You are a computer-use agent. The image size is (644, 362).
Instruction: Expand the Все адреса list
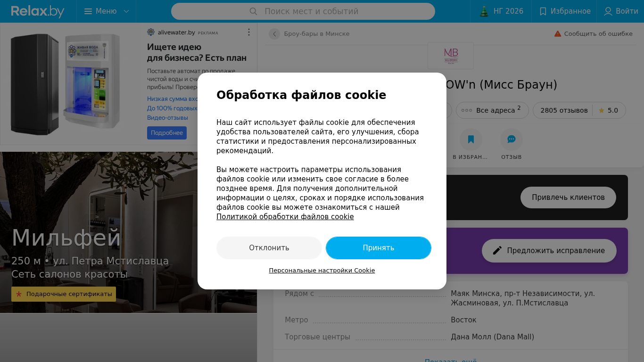point(494,110)
